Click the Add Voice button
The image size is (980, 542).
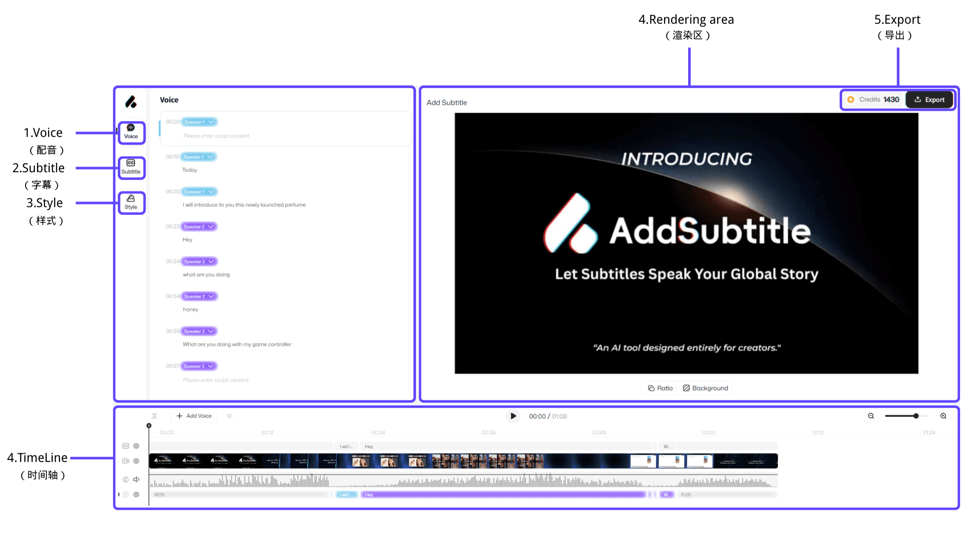(x=194, y=416)
